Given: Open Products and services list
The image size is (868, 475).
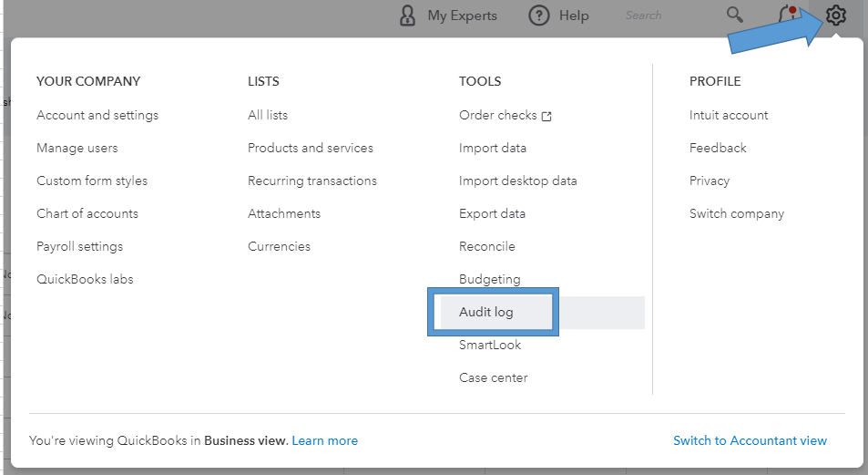Looking at the screenshot, I should [311, 148].
